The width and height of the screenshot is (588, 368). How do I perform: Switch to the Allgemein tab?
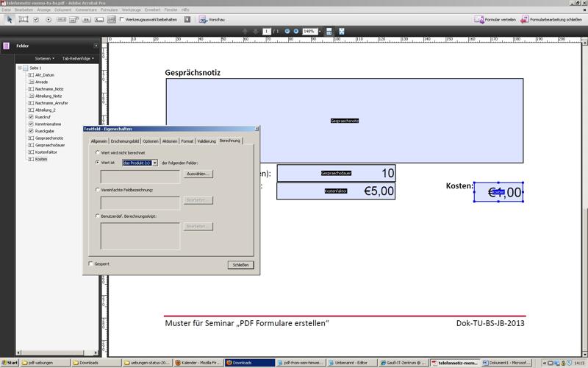coord(99,141)
